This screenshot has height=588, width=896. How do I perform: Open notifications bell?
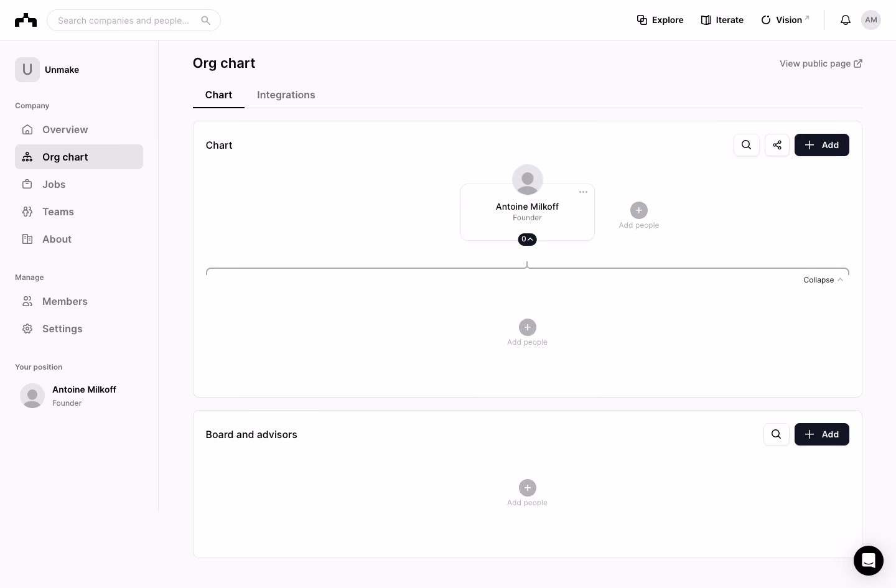[x=845, y=20]
